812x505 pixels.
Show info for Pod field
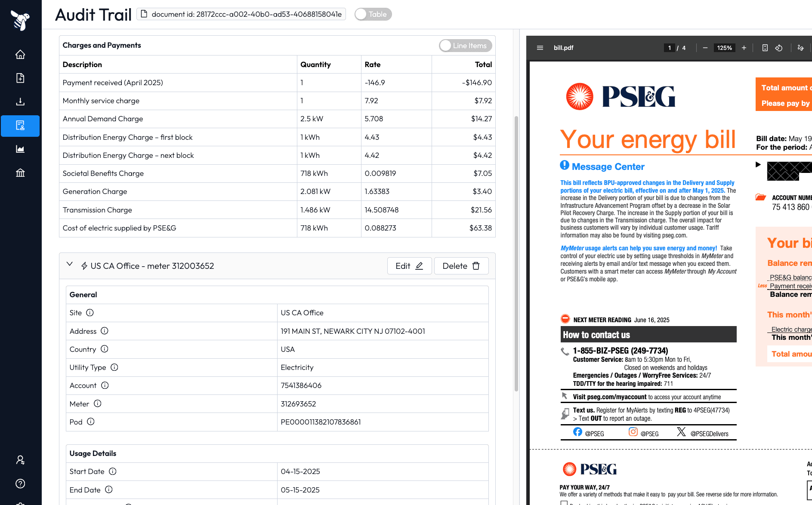tap(91, 422)
